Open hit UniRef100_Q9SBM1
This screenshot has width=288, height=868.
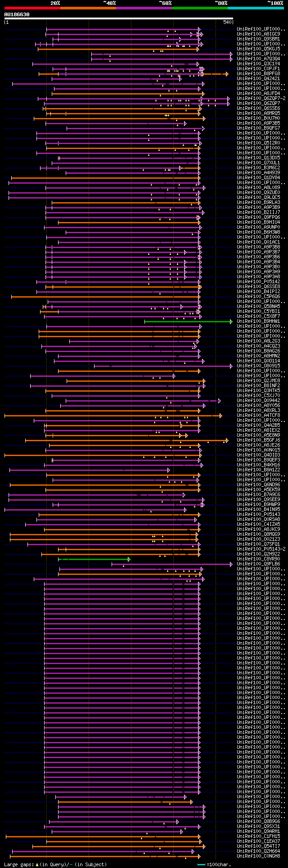[258, 39]
